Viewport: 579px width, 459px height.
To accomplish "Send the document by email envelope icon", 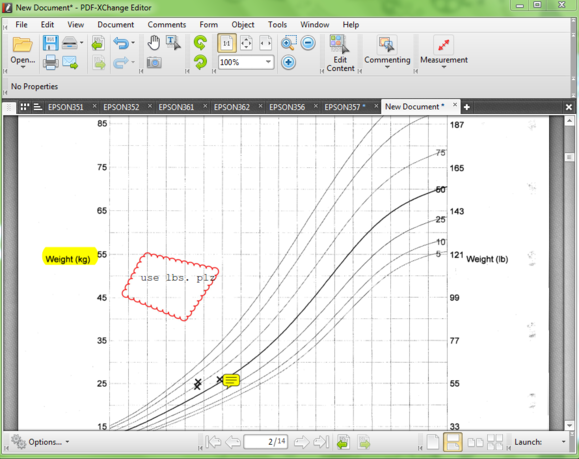I will tap(70, 62).
